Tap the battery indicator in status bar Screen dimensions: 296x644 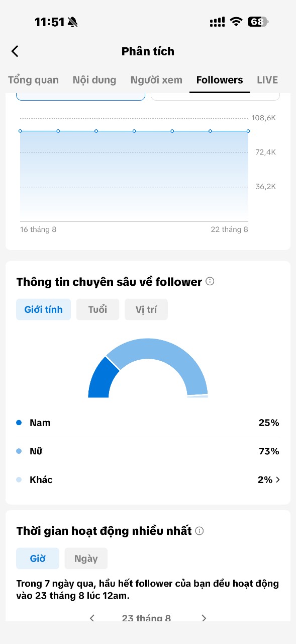pos(258,22)
